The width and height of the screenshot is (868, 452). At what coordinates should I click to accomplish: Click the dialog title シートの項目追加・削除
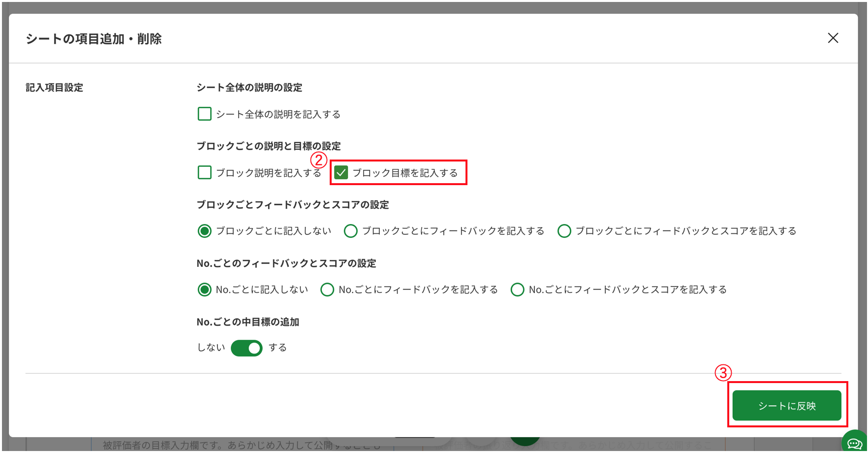tap(93, 39)
